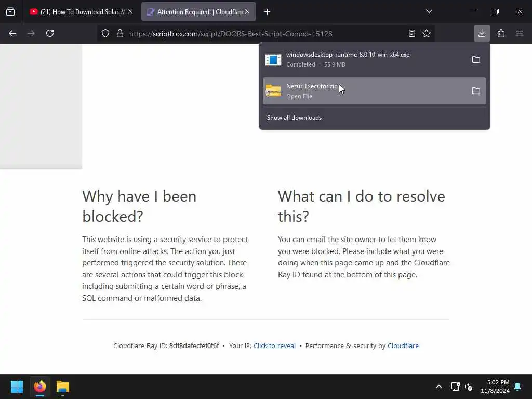Open the network status tray icon

point(455,387)
